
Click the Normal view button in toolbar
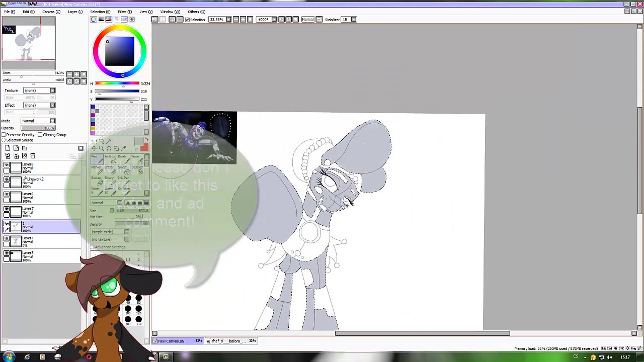(307, 19)
